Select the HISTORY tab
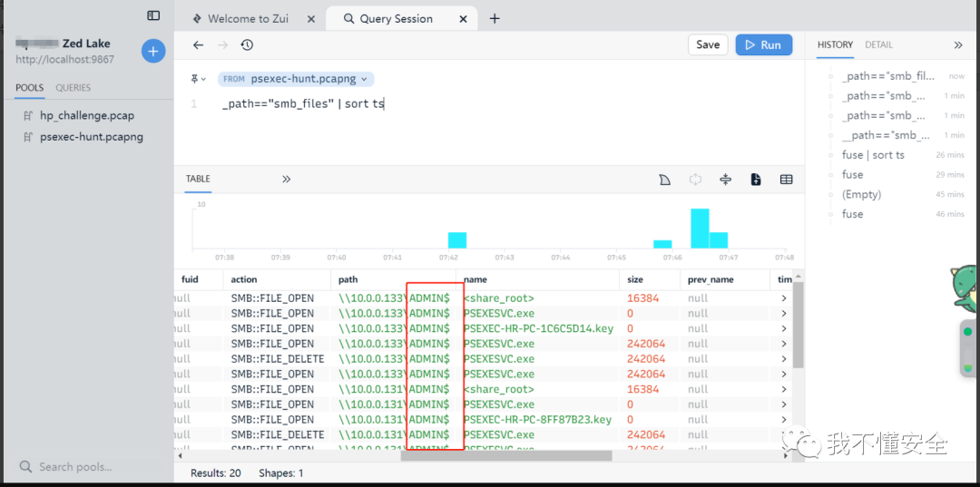980x487 pixels. pyautogui.click(x=835, y=45)
